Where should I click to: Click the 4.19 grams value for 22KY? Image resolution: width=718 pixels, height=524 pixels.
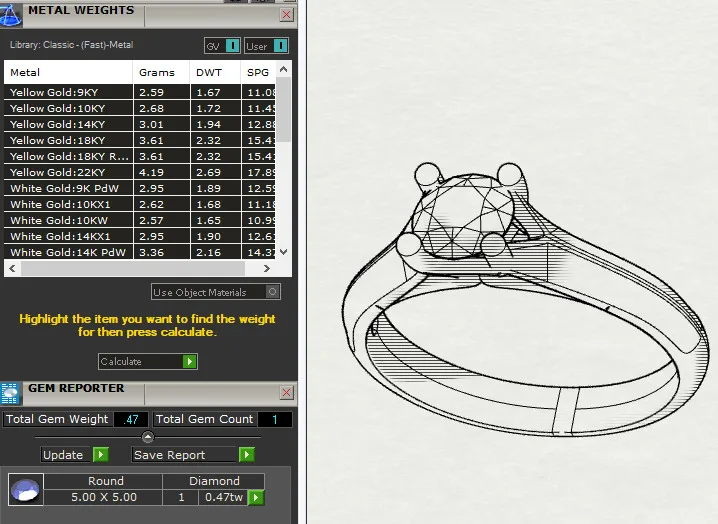point(151,172)
